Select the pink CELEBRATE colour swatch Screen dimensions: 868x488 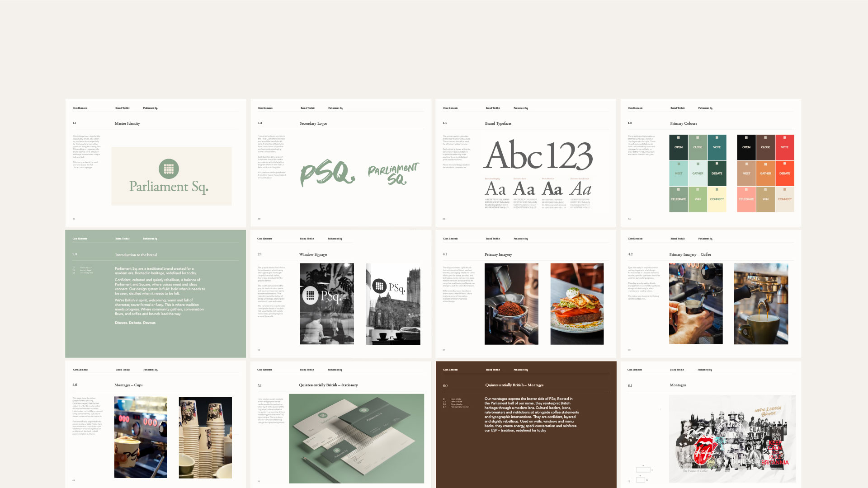[x=746, y=199]
